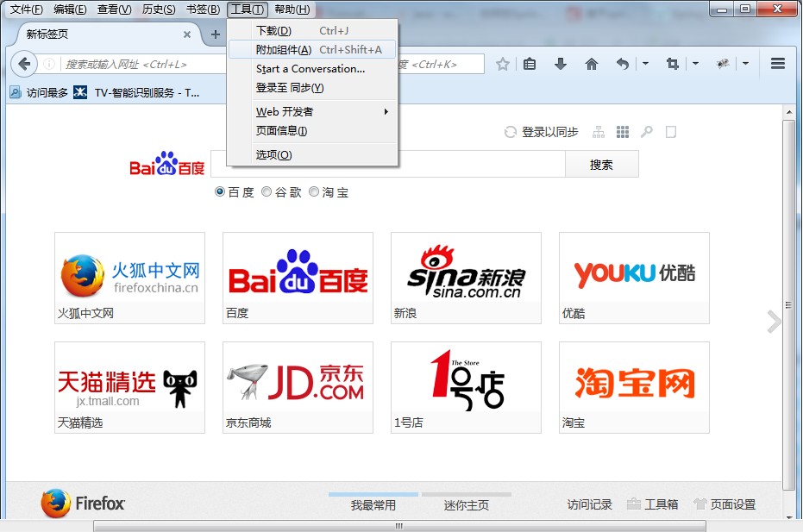The height and width of the screenshot is (532, 803).
Task: Click the back navigation arrow button
Action: 23,64
